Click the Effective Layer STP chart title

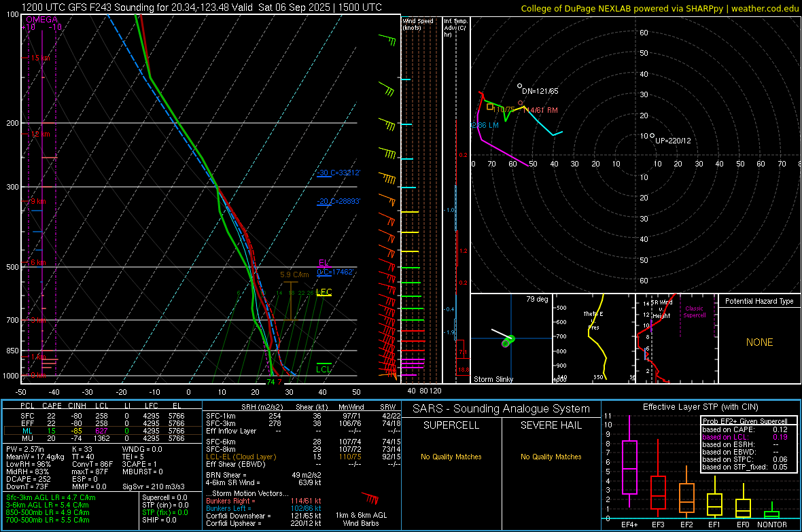coord(700,407)
